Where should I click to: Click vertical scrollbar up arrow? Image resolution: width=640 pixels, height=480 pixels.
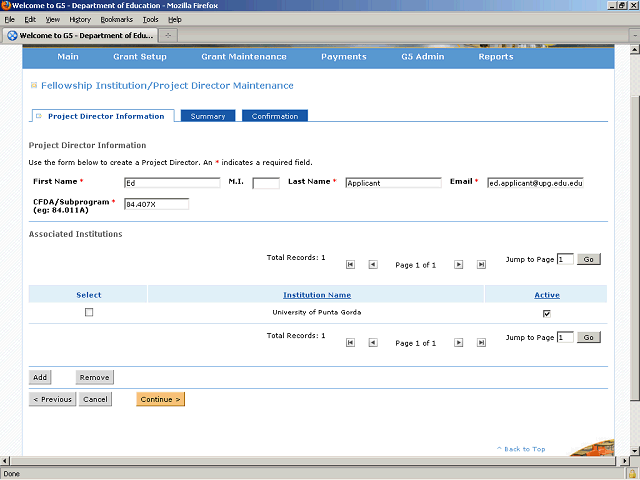click(x=635, y=49)
